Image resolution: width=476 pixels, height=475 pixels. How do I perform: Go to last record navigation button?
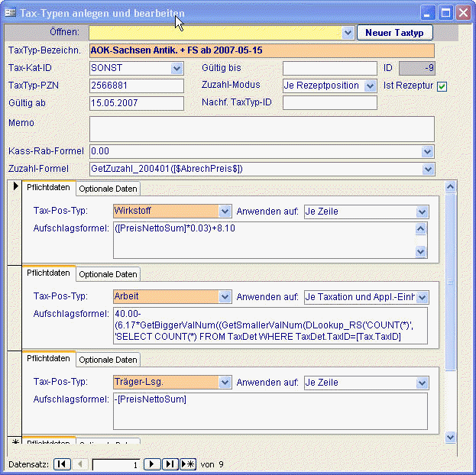click(170, 464)
